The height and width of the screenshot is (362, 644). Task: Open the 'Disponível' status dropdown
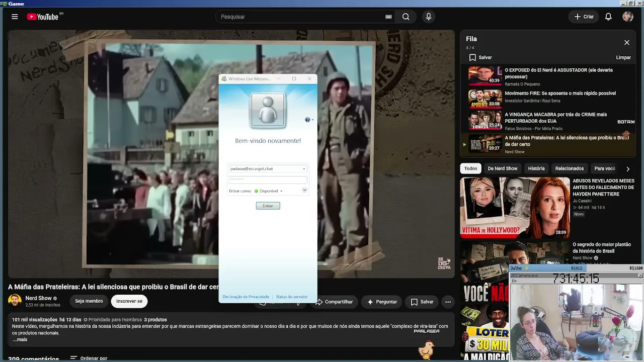[x=268, y=191]
